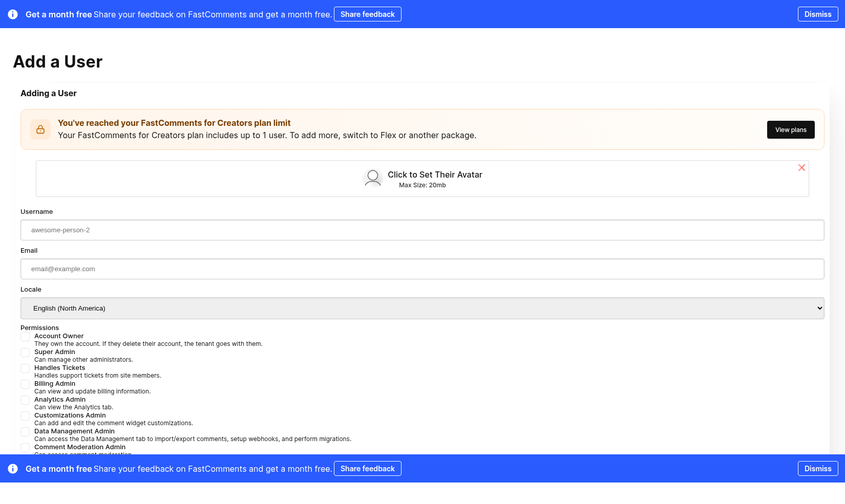Check the Comment Moderation Admin checkbox
This screenshot has width=845, height=504.
tap(25, 448)
